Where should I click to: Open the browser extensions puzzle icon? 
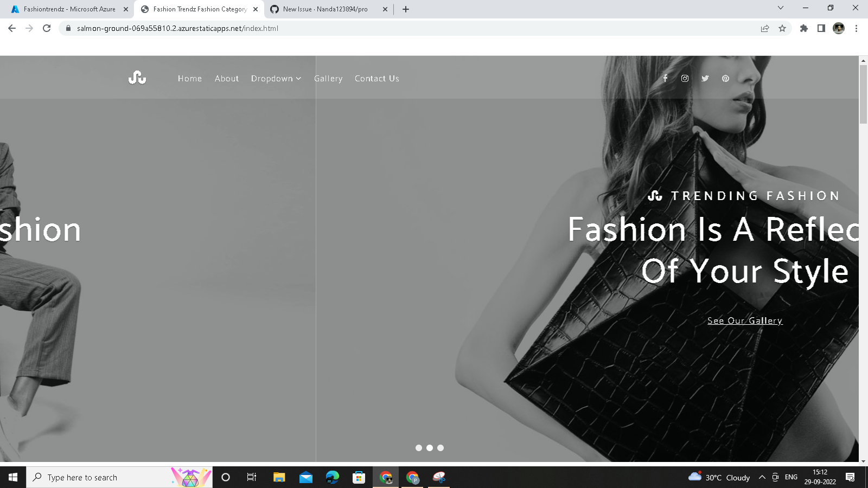tap(804, 28)
